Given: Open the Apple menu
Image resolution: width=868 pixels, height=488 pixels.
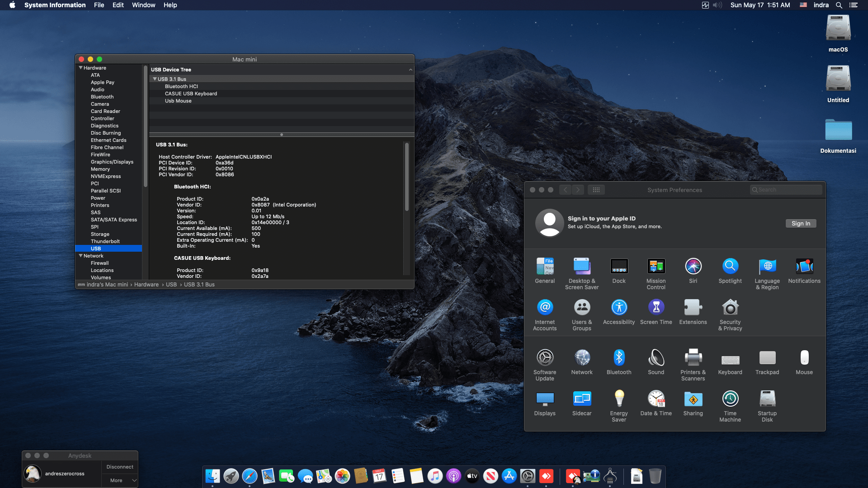Looking at the screenshot, I should pyautogui.click(x=12, y=5).
